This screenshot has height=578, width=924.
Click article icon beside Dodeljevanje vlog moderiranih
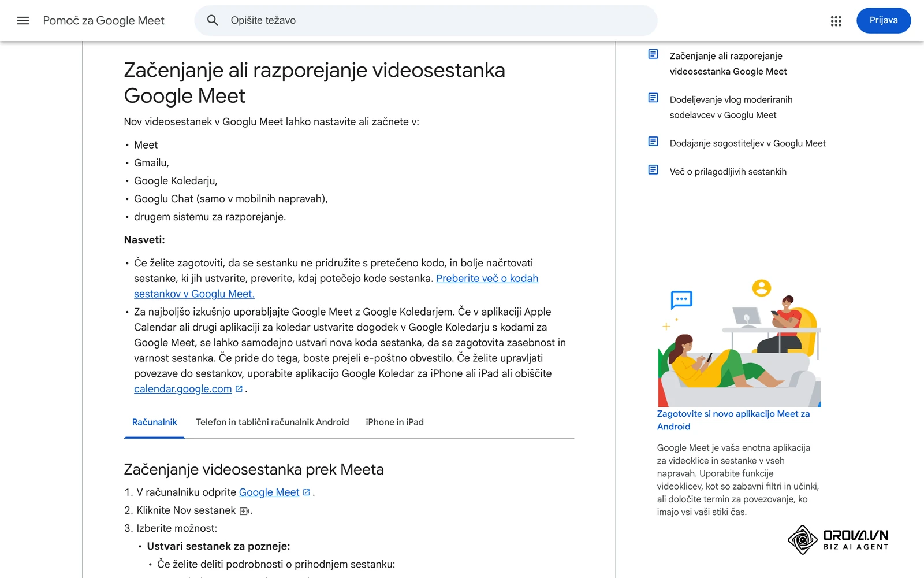(x=653, y=98)
